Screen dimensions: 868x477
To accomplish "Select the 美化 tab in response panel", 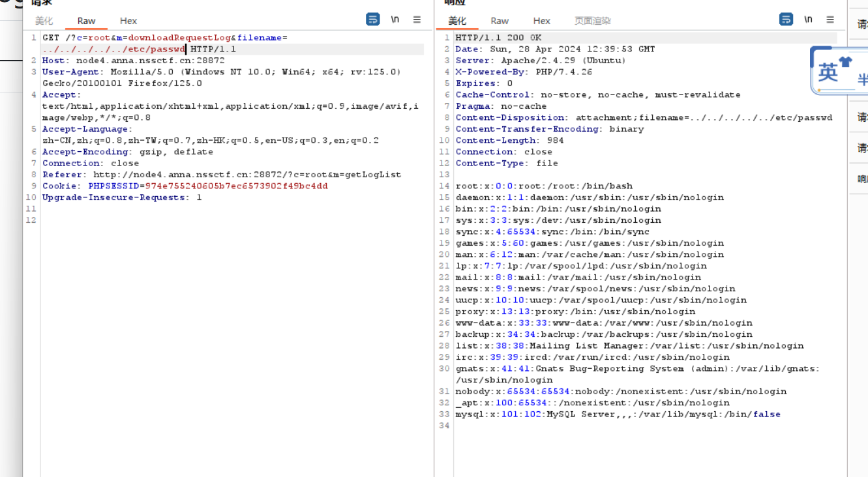I will pos(457,21).
